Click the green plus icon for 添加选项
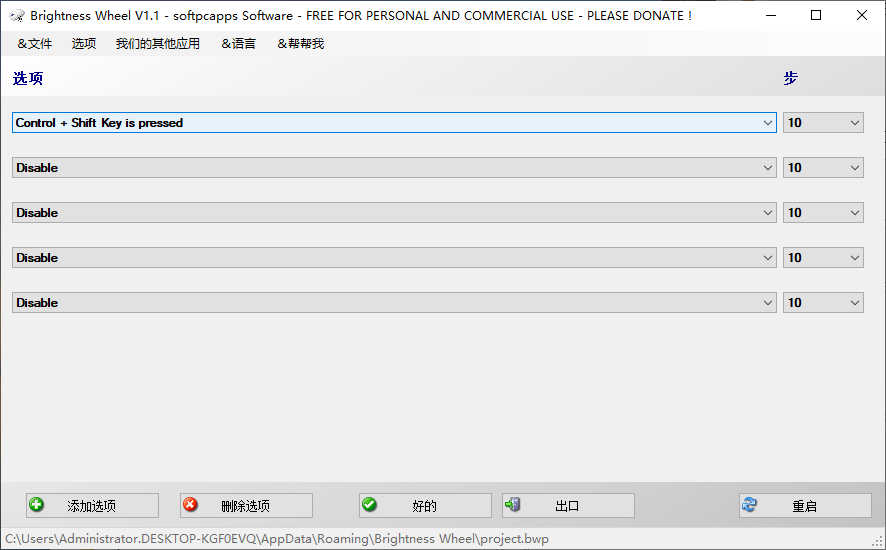 click(37, 505)
